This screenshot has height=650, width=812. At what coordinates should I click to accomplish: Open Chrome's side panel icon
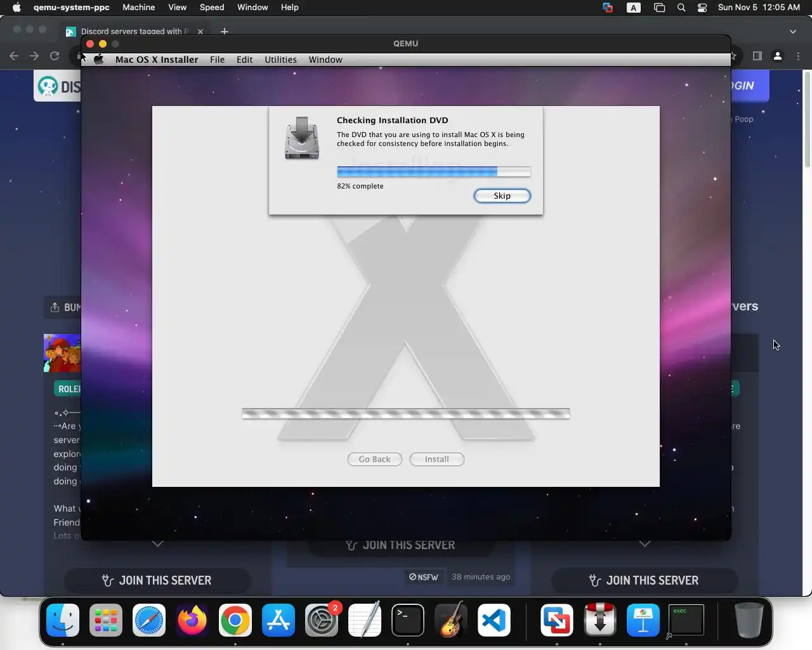coord(757,56)
